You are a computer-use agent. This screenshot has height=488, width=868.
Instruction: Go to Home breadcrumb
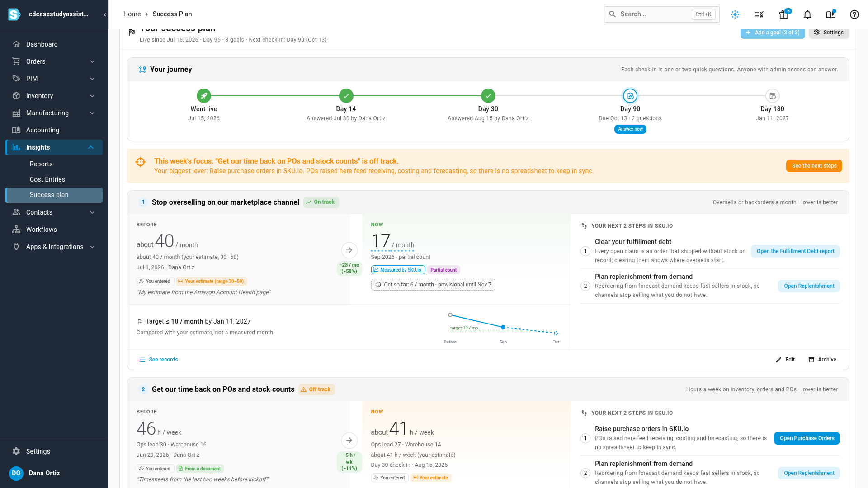[132, 14]
